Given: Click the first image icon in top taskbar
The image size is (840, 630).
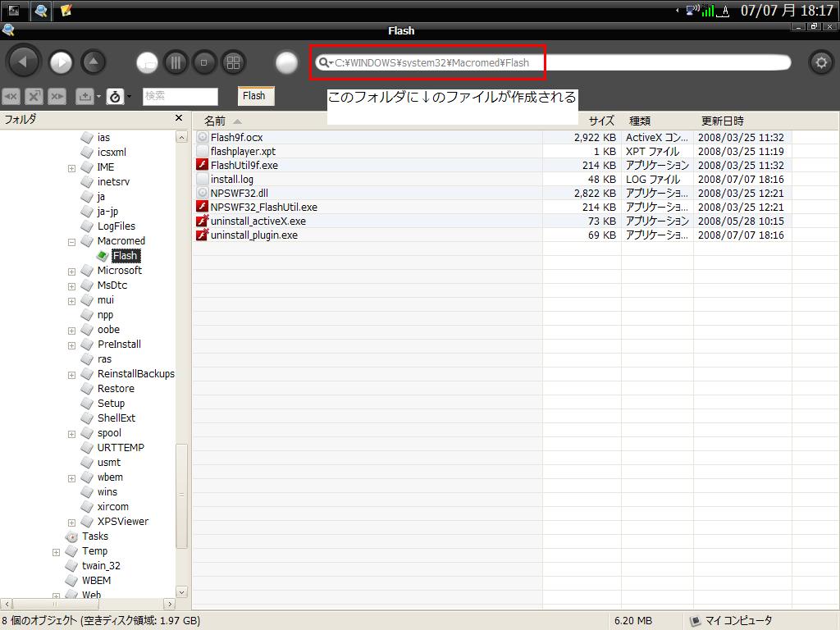Looking at the screenshot, I should (x=14, y=10).
